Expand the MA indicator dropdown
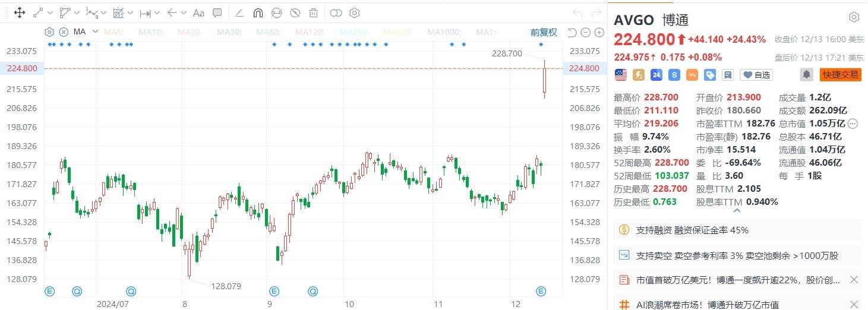 [94, 32]
